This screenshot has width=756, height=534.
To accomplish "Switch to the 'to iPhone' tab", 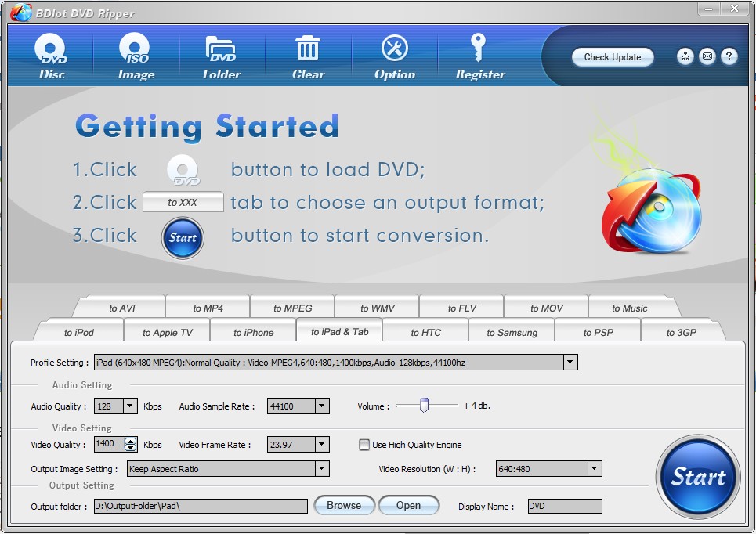I will pos(253,332).
